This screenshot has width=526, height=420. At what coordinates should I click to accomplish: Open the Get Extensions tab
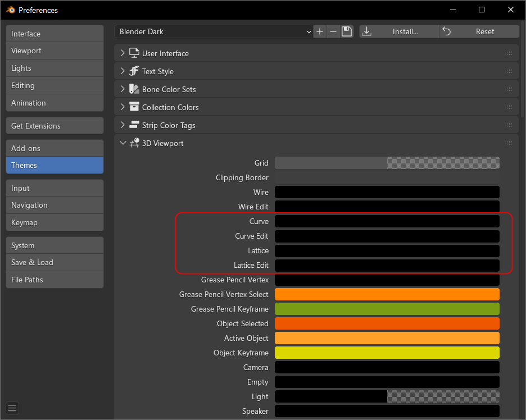(x=55, y=126)
